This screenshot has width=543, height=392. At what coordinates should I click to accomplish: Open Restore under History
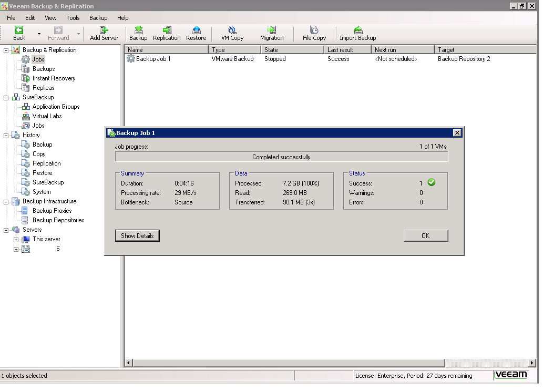[x=42, y=173]
